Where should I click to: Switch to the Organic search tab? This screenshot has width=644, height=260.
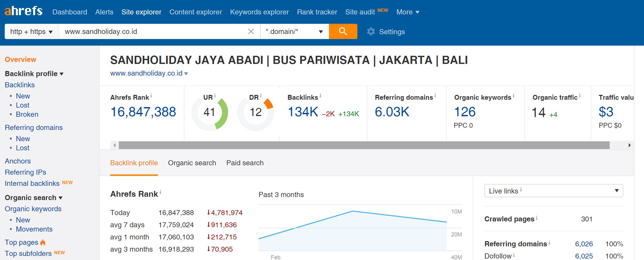[x=192, y=163]
